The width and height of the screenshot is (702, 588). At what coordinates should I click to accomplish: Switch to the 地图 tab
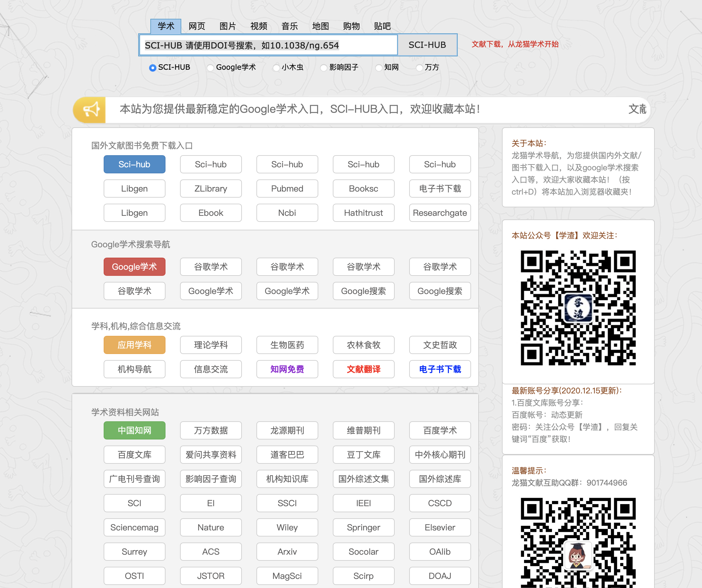320,26
